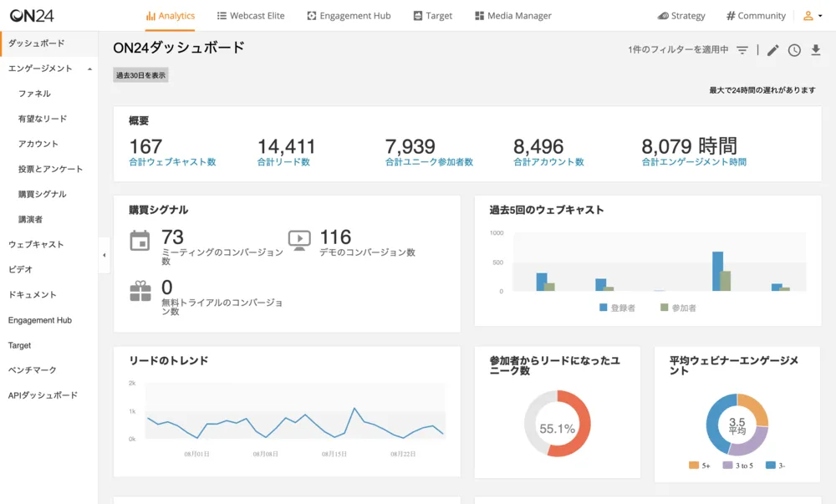This screenshot has width=836, height=504.
Task: Select 購買シグナル in the sidebar
Action: [42, 194]
